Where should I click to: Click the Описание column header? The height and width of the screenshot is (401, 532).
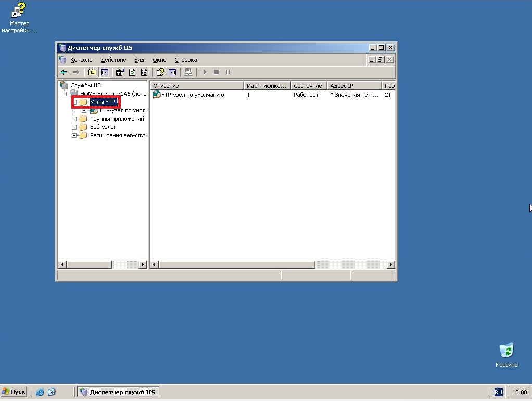tap(197, 86)
